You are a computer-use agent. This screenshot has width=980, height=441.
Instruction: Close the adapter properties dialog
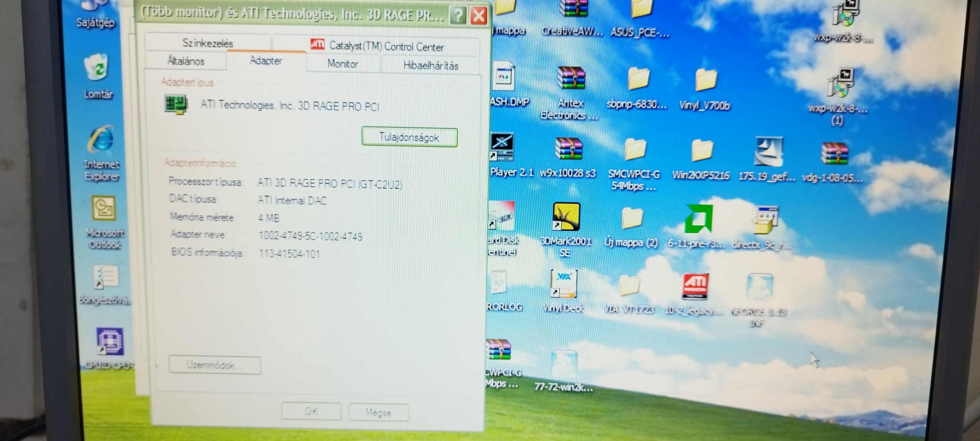479,16
